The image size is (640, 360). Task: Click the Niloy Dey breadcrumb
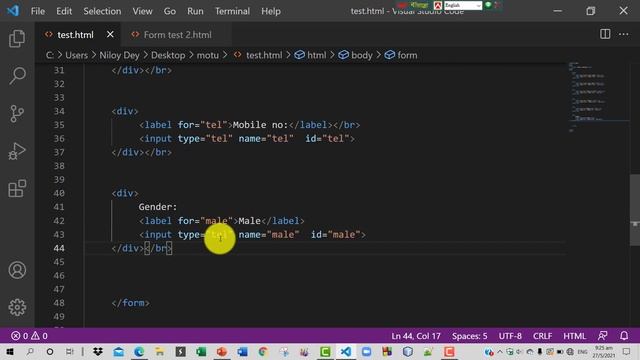click(x=119, y=55)
